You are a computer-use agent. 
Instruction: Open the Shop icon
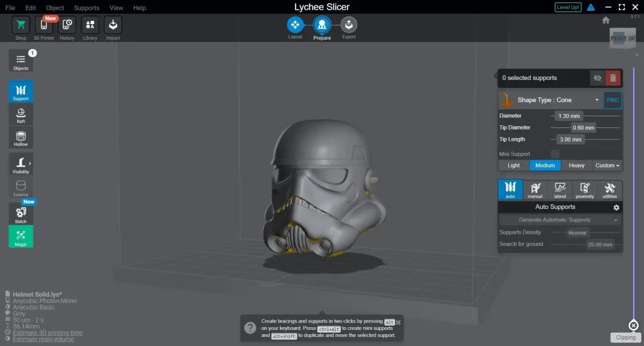[x=21, y=25]
